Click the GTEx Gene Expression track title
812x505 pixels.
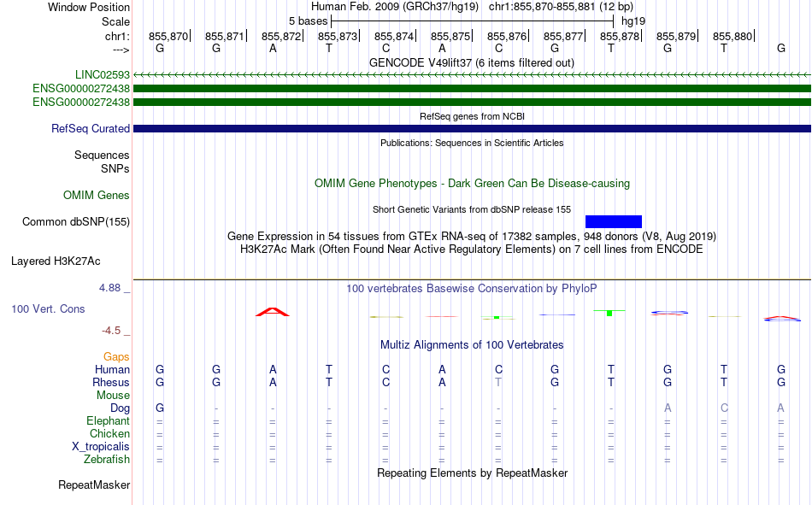(x=472, y=236)
